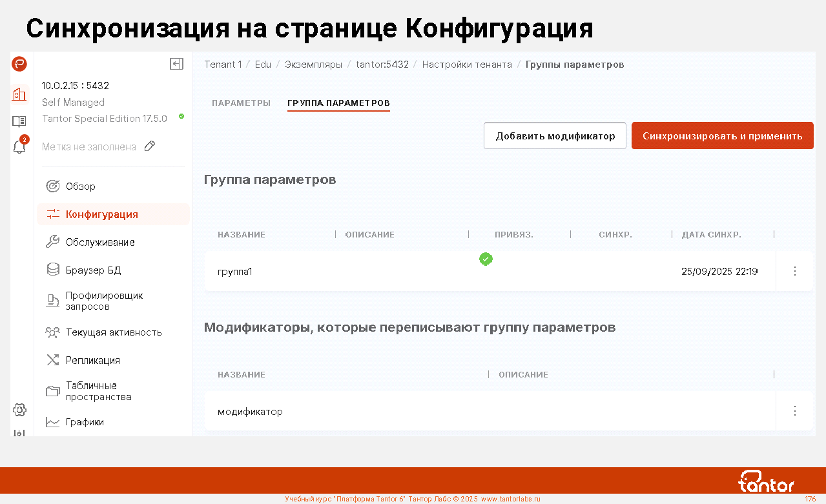The height and width of the screenshot is (504, 826).
Task: Open the settings gear icon in rail
Action: pyautogui.click(x=19, y=410)
